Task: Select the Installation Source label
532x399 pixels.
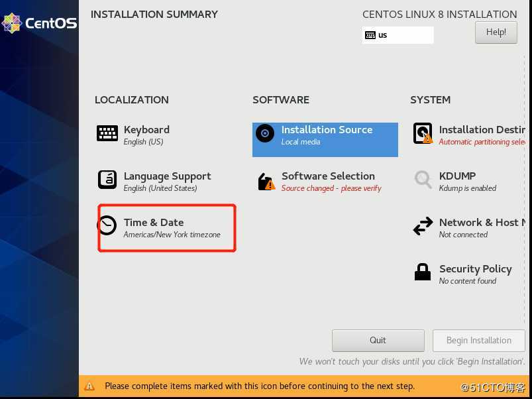Action: 327,130
